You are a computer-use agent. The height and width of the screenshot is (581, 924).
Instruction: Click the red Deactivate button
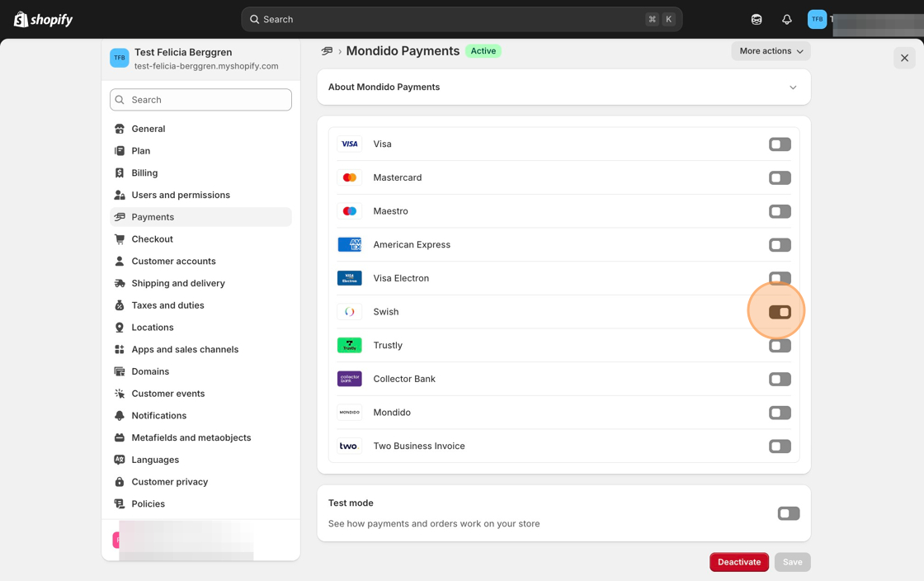[739, 562]
